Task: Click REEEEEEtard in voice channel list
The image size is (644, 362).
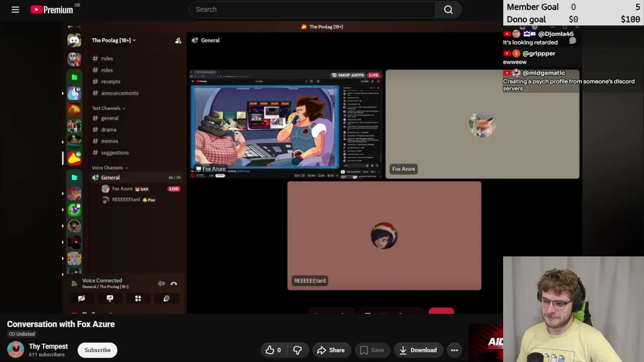Action: pos(126,200)
